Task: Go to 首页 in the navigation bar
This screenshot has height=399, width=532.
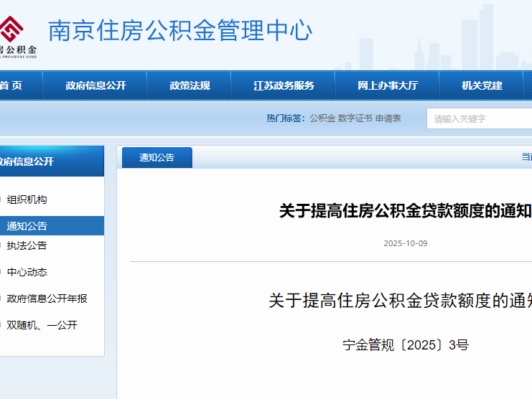Action: point(11,85)
